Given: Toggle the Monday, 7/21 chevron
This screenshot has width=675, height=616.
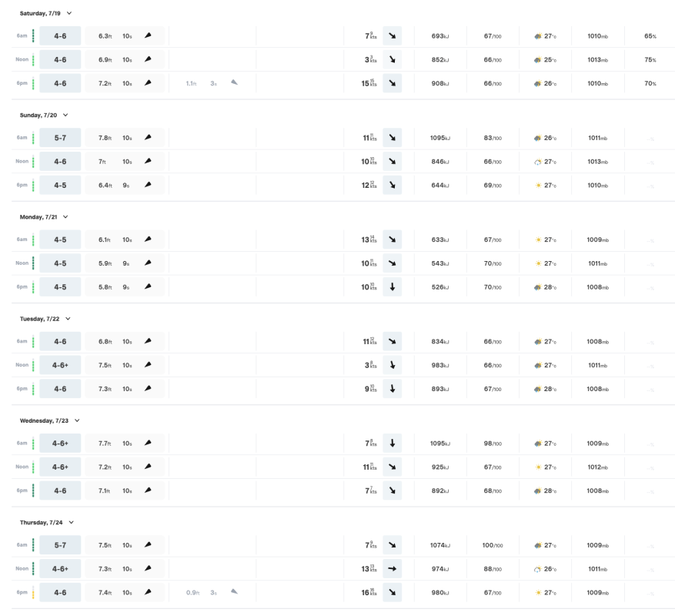Looking at the screenshot, I should click(65, 216).
